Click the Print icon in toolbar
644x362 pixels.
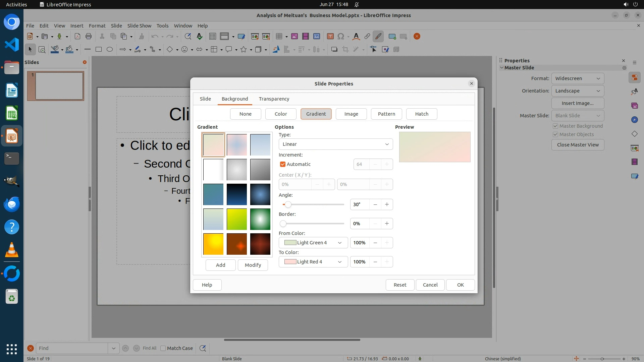click(89, 37)
